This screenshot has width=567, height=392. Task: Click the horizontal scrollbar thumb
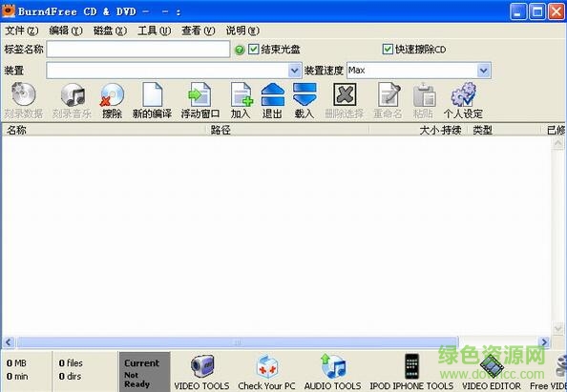(x=238, y=341)
